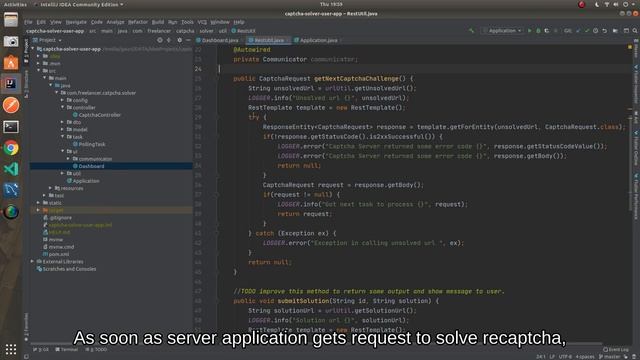Open the Event Log button
640x360 pixels.
(x=616, y=349)
